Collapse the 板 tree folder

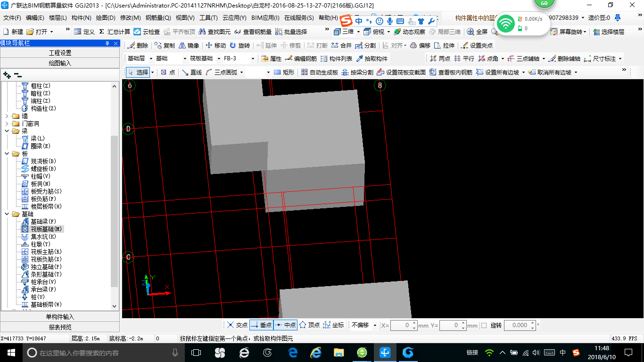click(7, 154)
